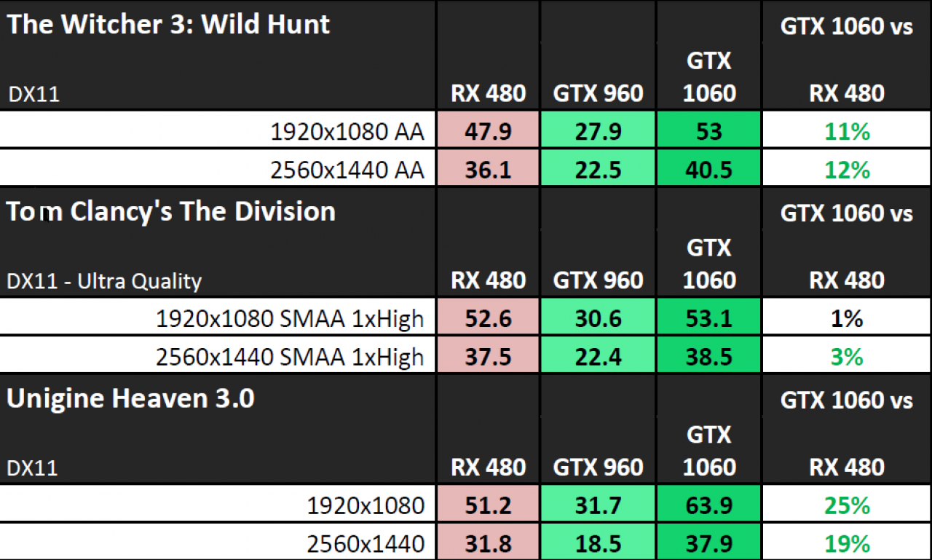Click the 19% difference cell
Image resolution: width=932 pixels, height=560 pixels.
[x=847, y=543]
